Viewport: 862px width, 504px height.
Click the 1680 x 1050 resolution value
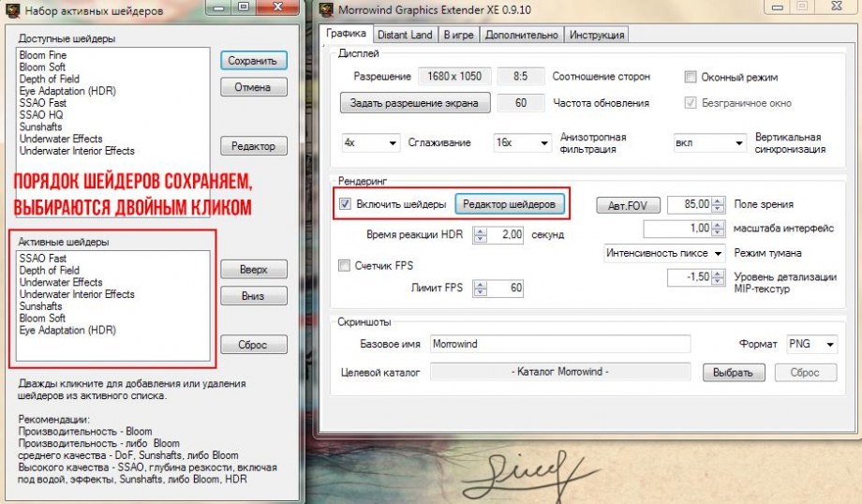pos(454,77)
